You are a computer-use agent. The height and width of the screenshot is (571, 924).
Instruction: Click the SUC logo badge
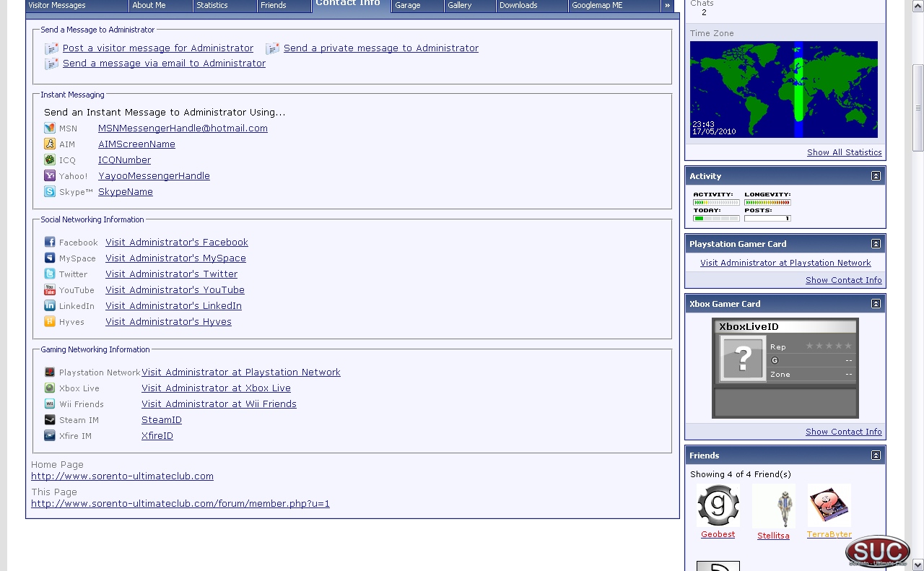click(x=878, y=552)
